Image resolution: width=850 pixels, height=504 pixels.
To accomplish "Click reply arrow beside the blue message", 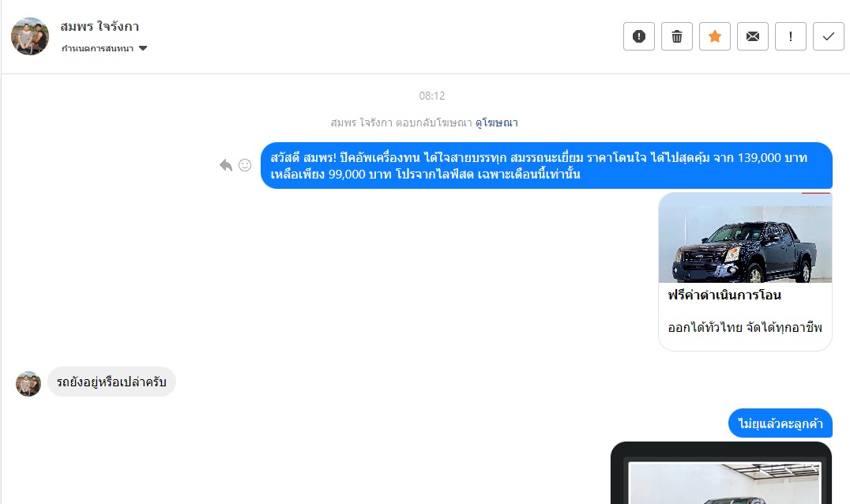I will pyautogui.click(x=226, y=165).
